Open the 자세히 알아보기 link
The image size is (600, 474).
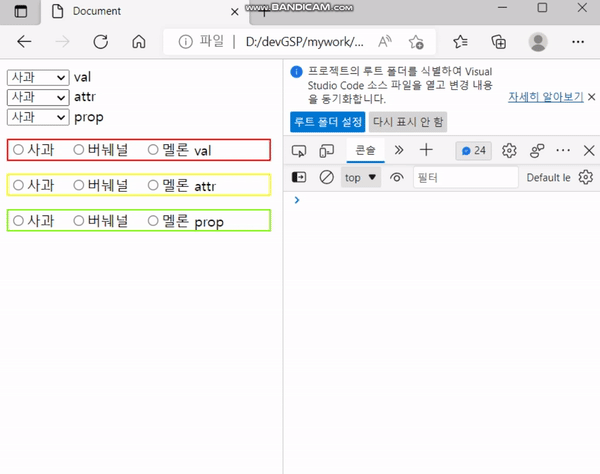click(546, 97)
